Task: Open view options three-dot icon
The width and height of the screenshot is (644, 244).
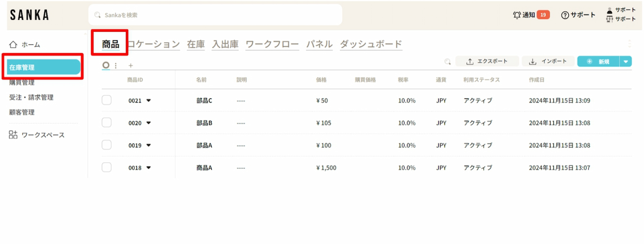Action: pos(115,66)
